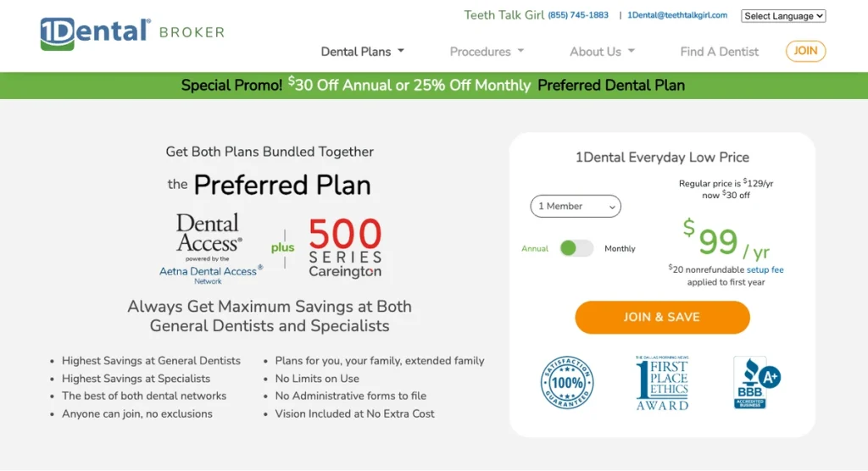
Task: Open the About Us menu
Action: (602, 52)
